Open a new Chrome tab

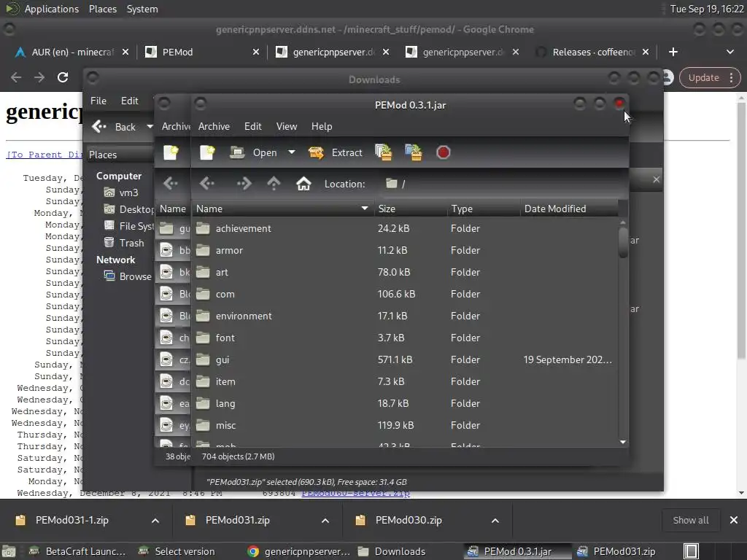pos(673,52)
